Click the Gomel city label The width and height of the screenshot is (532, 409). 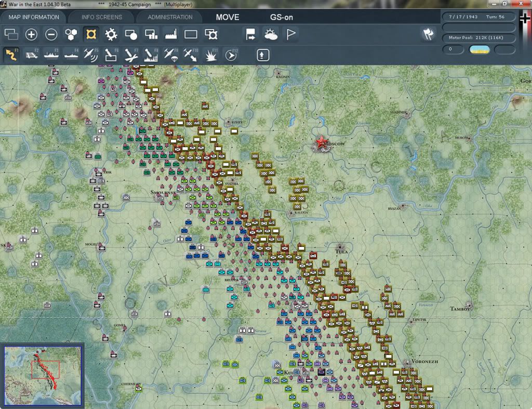click(120, 325)
